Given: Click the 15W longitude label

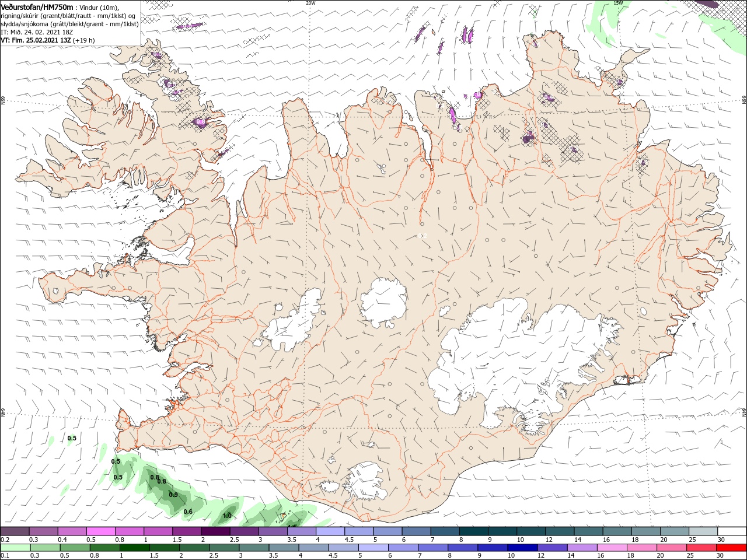Looking at the screenshot, I should pos(618,3).
